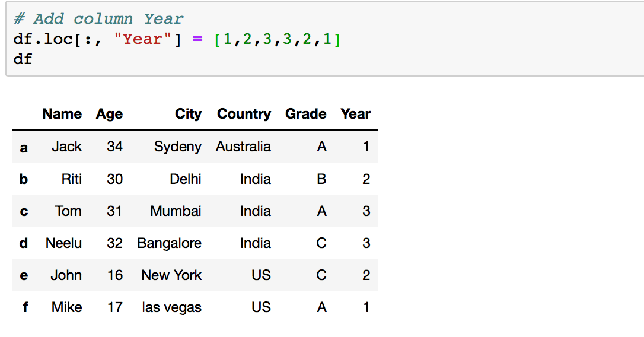Image resolution: width=644 pixels, height=337 pixels.
Task: Click year value 1 in Mike's row
Action: (x=366, y=307)
